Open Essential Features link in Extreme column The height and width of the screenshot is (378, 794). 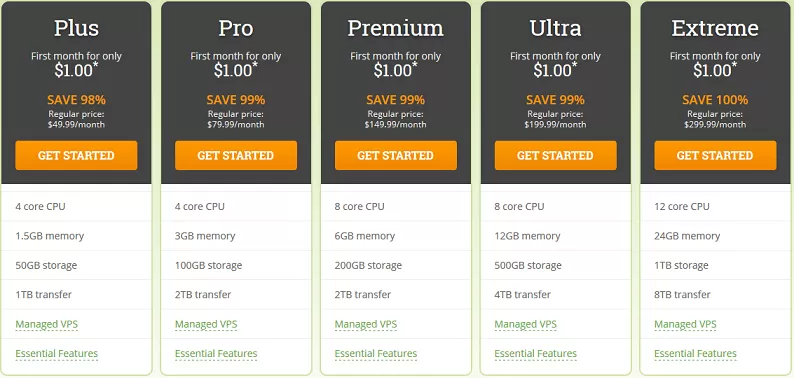pyautogui.click(x=696, y=354)
